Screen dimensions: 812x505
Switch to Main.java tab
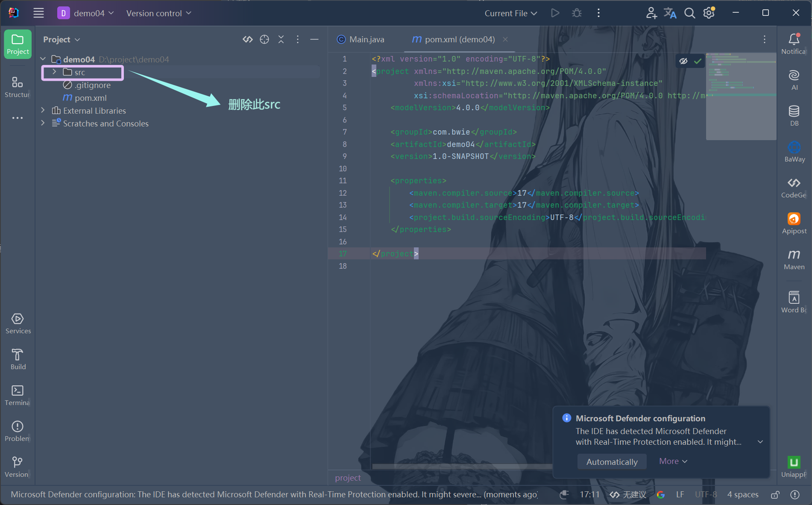pos(361,39)
